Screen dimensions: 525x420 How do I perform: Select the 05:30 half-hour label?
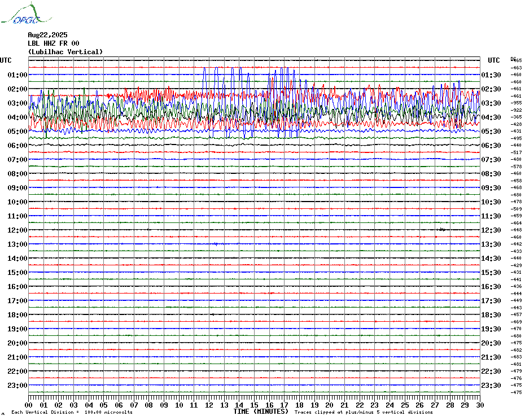click(x=491, y=132)
